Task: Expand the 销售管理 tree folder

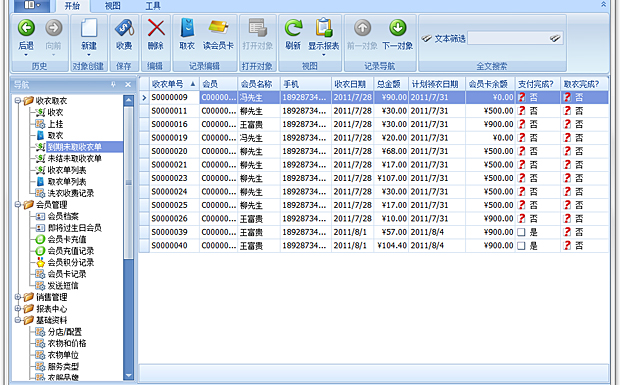Action: coord(17,297)
